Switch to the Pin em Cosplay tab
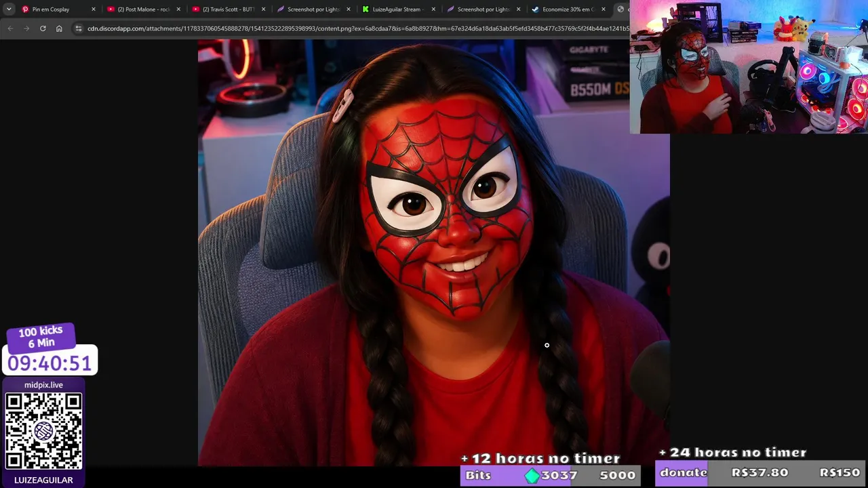 [59, 9]
